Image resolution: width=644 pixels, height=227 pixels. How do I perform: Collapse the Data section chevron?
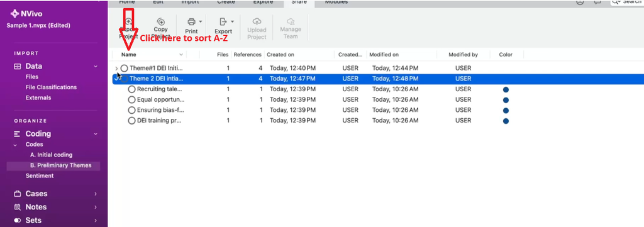point(96,66)
